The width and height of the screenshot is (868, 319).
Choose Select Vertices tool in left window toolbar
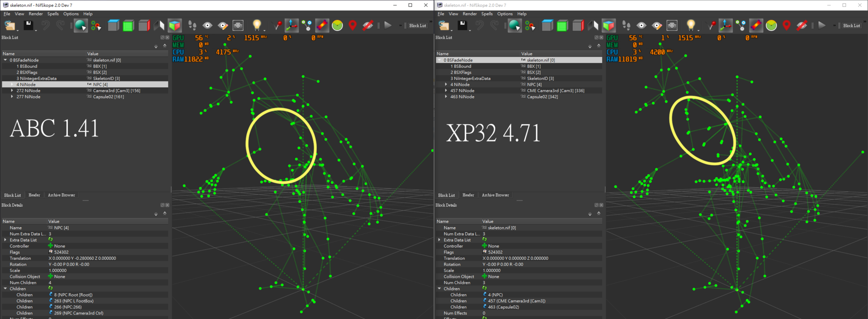(96, 26)
